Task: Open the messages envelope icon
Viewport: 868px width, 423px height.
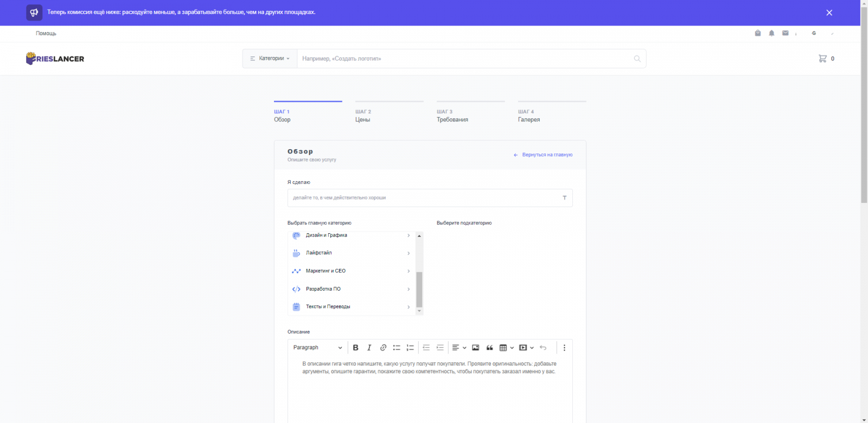Action: click(x=785, y=33)
